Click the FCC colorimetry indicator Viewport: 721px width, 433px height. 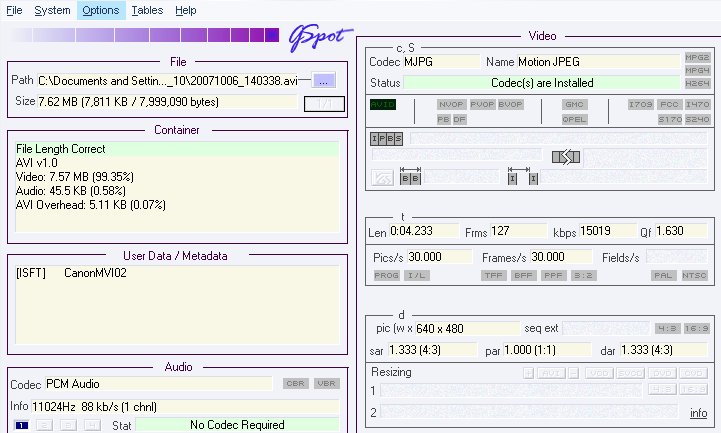tap(669, 104)
